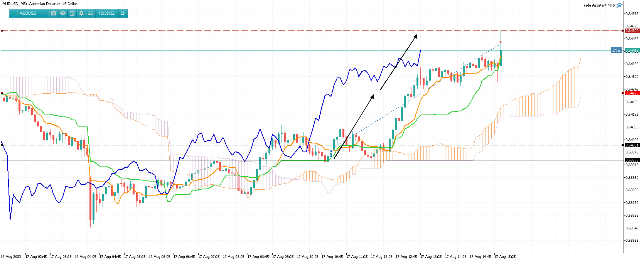The height and width of the screenshot is (261, 644).
Task: Click the 0.64575 price axis label
Action: coord(632,14)
